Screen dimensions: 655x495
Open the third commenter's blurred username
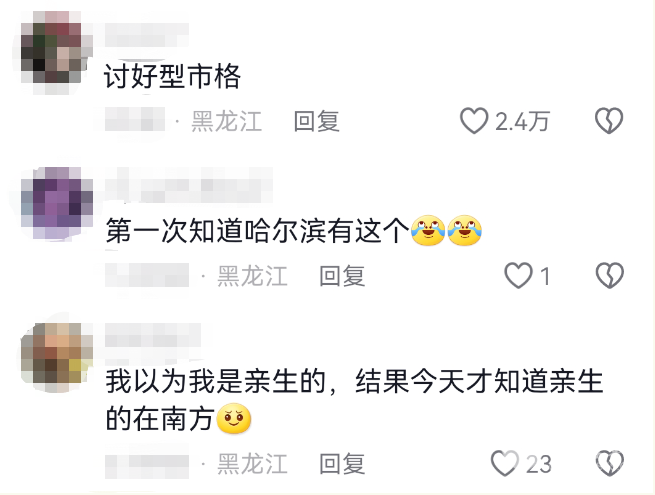(153, 335)
